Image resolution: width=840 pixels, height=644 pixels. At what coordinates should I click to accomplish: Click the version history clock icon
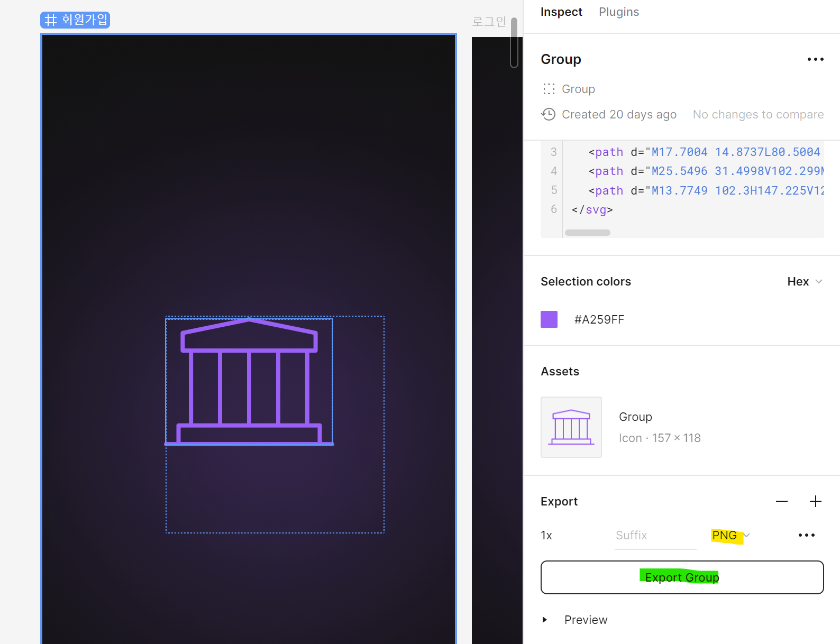click(x=549, y=114)
